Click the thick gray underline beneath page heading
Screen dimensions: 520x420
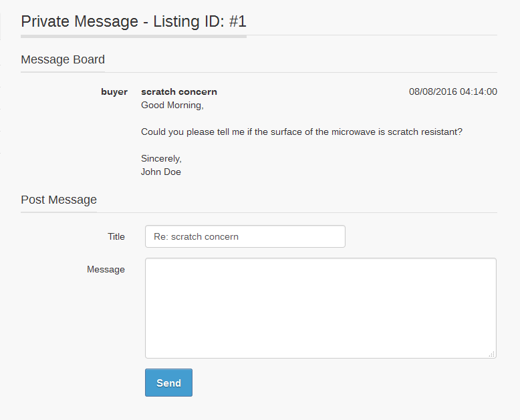pos(134,36)
